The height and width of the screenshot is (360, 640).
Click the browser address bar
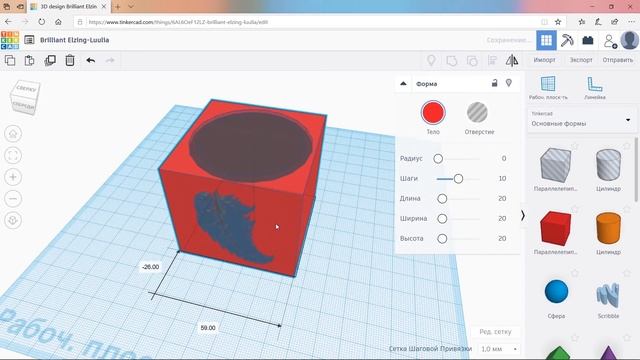coord(314,22)
